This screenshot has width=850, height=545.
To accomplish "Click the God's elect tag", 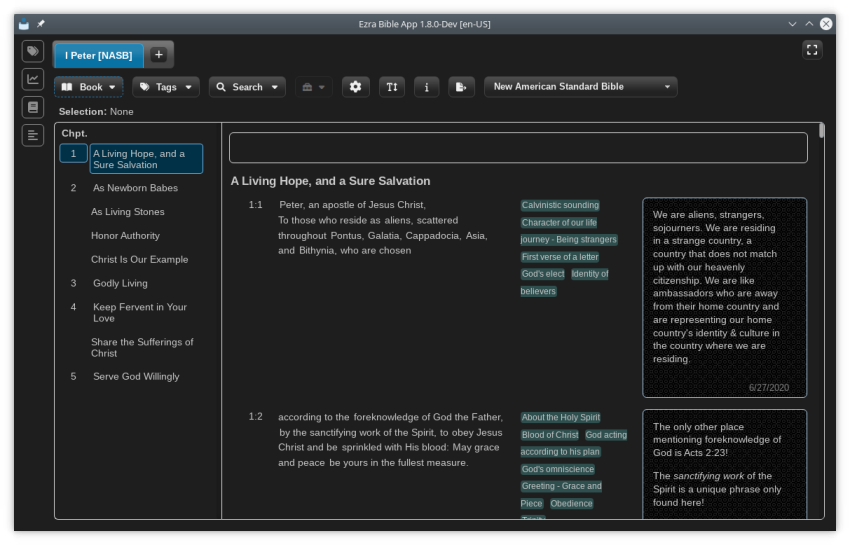I will click(x=543, y=274).
